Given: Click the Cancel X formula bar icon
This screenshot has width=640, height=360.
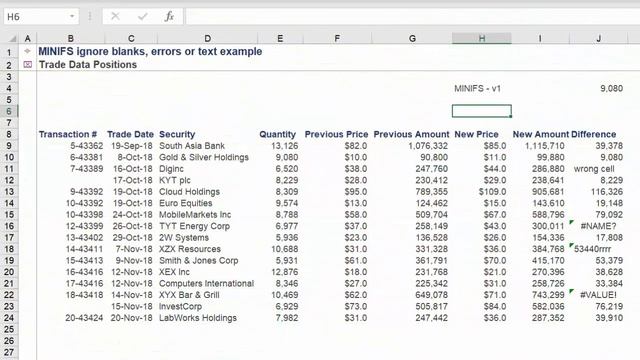Looking at the screenshot, I should (x=116, y=16).
